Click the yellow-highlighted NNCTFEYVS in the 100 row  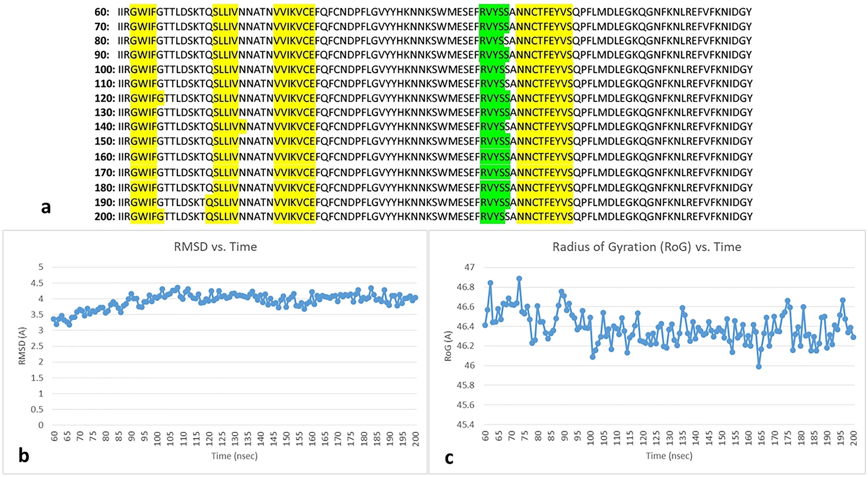545,69
